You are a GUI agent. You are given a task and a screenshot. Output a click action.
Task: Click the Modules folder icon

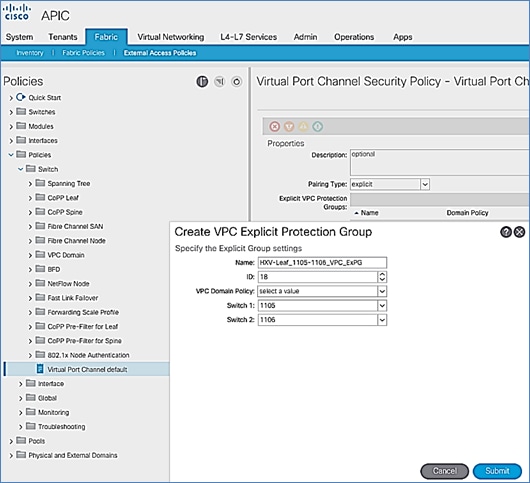[x=21, y=126]
